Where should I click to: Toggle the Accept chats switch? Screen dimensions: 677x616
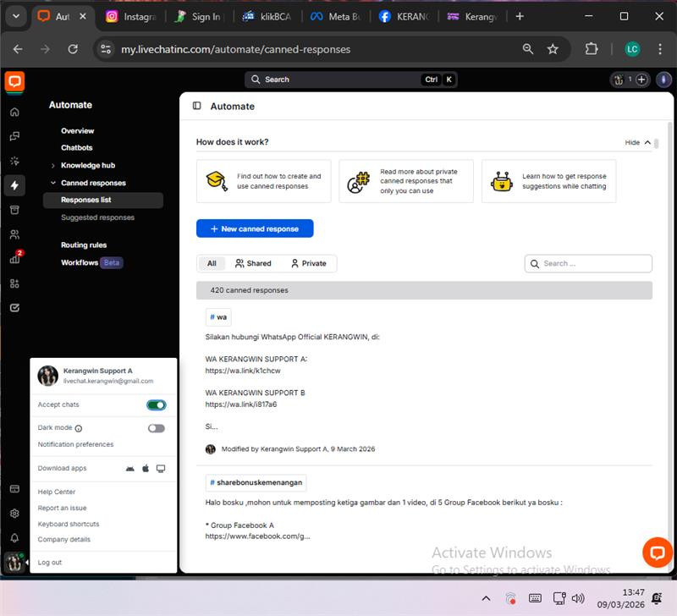157,405
